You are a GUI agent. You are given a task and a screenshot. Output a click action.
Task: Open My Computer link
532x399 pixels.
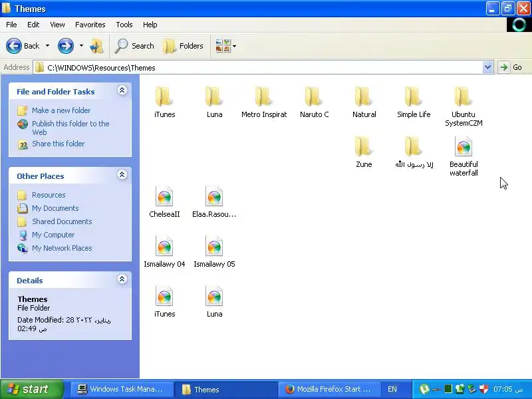[x=53, y=235]
